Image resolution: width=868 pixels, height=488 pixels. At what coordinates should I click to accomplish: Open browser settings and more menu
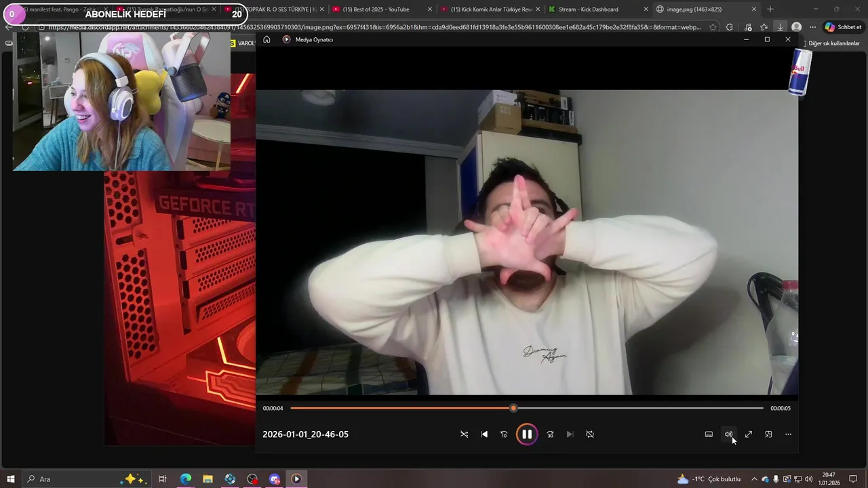pyautogui.click(x=812, y=27)
